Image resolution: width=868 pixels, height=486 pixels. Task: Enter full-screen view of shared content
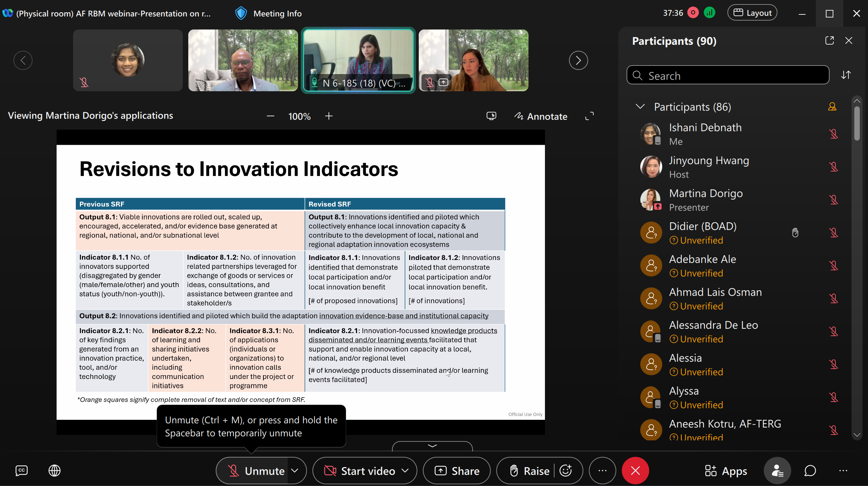coord(589,116)
